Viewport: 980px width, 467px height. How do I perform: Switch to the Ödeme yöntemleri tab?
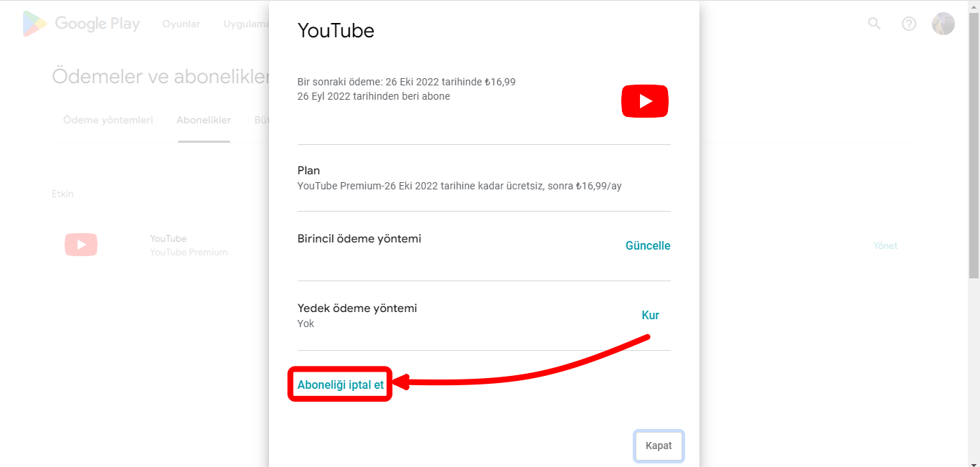click(108, 120)
